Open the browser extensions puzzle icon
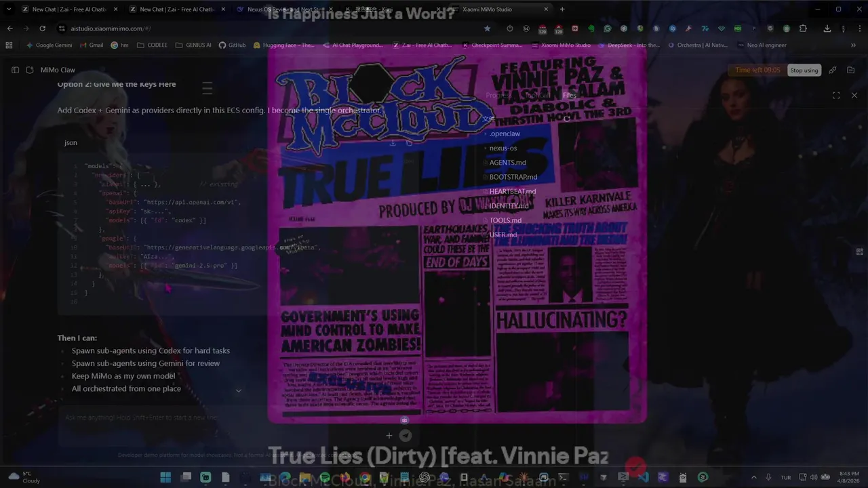The height and width of the screenshot is (488, 868). click(803, 28)
